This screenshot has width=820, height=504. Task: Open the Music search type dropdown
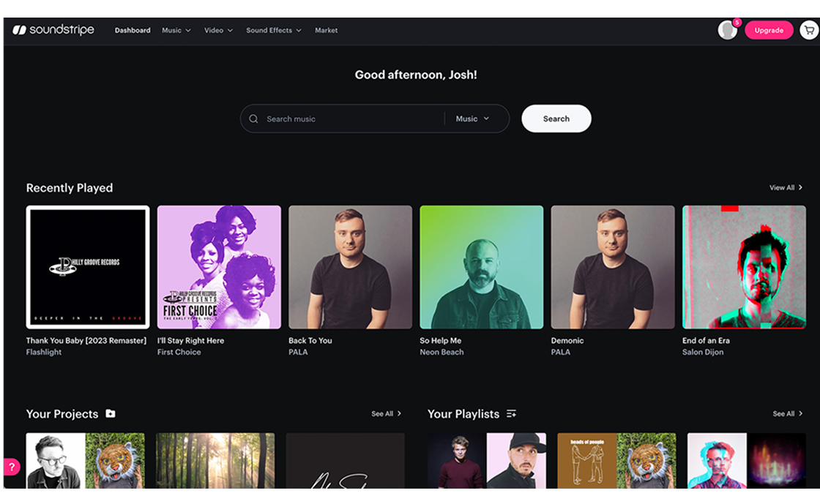472,119
